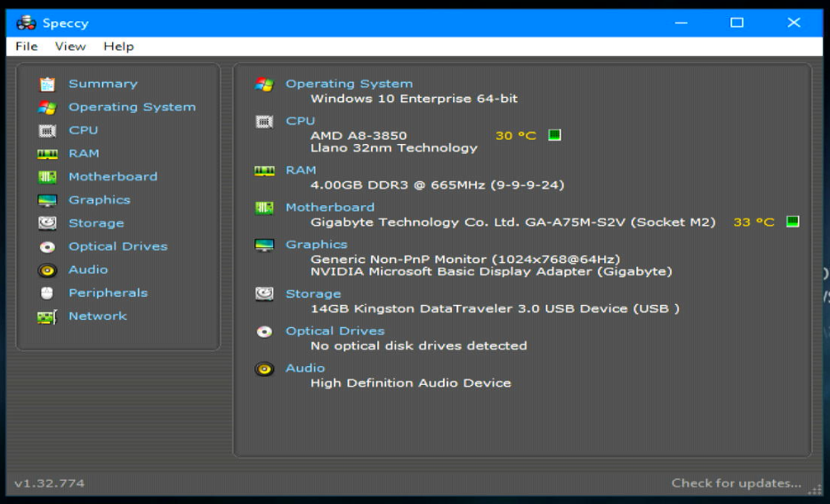Click the RAM stick icon in sidebar

[x=47, y=154]
